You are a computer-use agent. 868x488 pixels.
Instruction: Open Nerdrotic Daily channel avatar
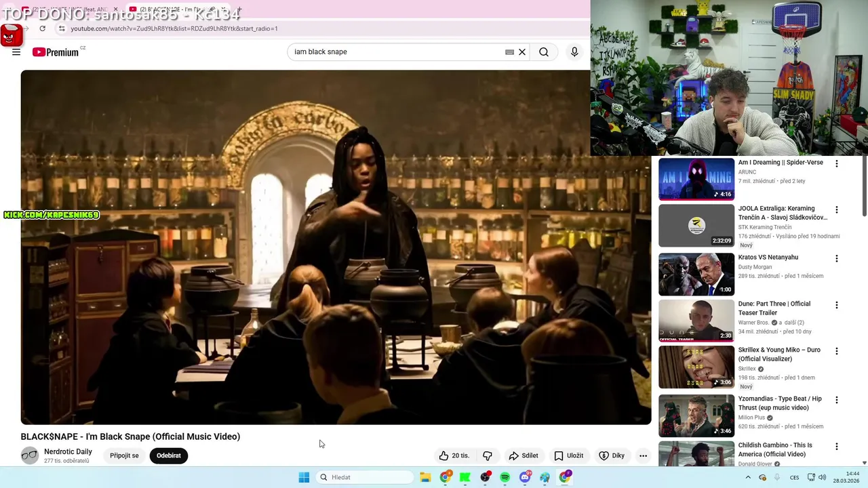pos(30,455)
